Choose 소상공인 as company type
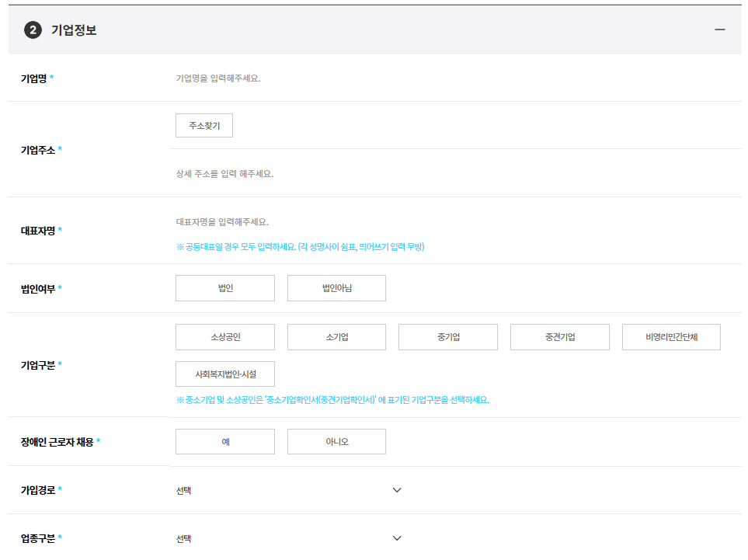 point(224,336)
